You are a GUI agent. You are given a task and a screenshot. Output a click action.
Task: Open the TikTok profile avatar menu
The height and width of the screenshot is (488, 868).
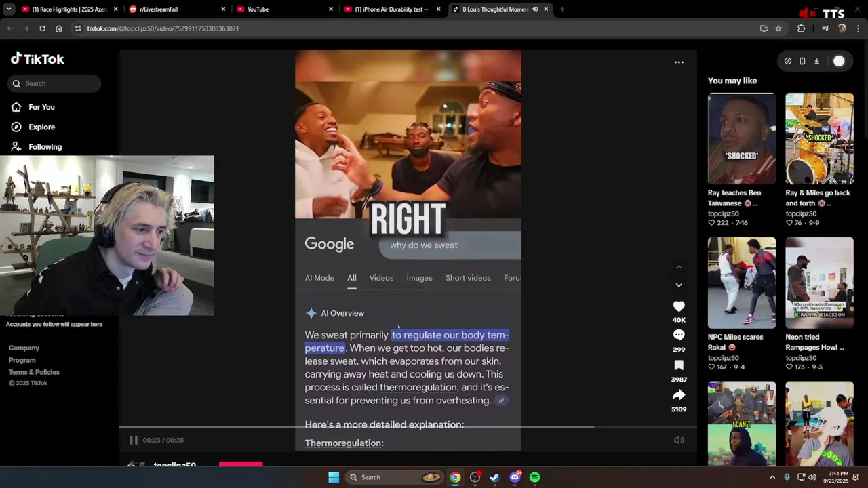(x=839, y=61)
